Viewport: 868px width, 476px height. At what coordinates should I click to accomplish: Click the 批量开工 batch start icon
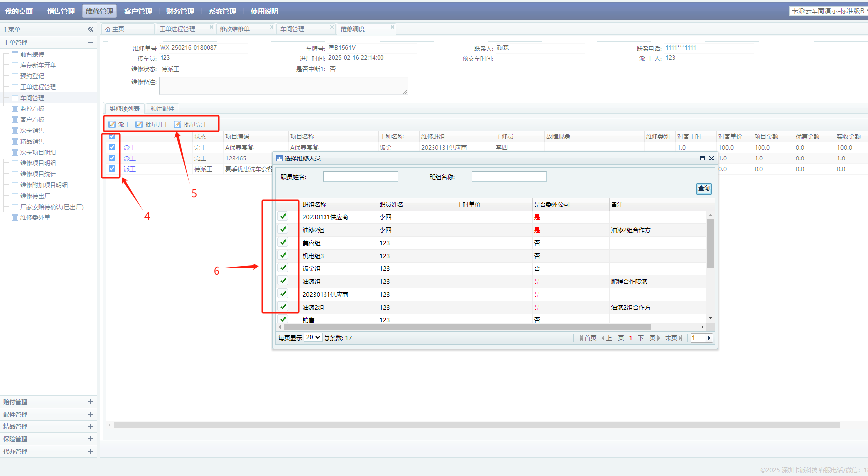click(x=139, y=125)
